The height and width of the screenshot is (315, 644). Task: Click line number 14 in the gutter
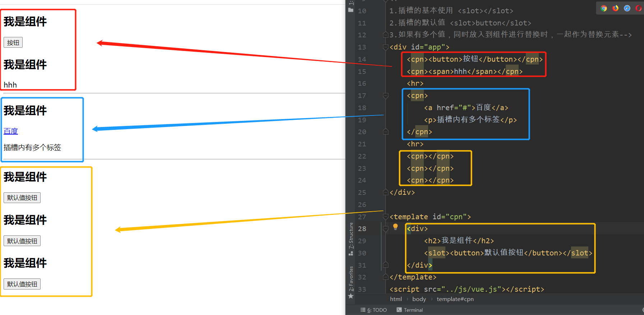tap(362, 59)
